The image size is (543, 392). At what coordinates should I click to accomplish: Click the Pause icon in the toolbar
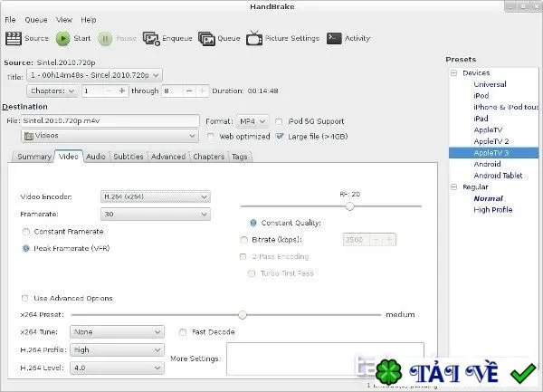coord(105,38)
